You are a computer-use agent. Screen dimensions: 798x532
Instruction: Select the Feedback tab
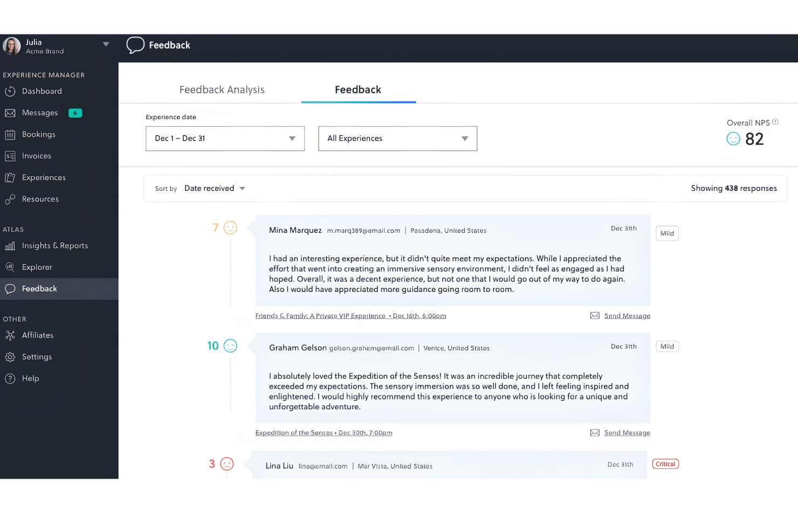point(358,89)
